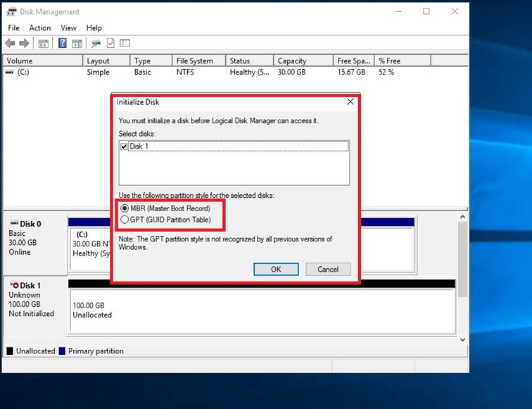
Task: Select the Disk 1 Not Initialized disk icon
Action: click(13, 285)
